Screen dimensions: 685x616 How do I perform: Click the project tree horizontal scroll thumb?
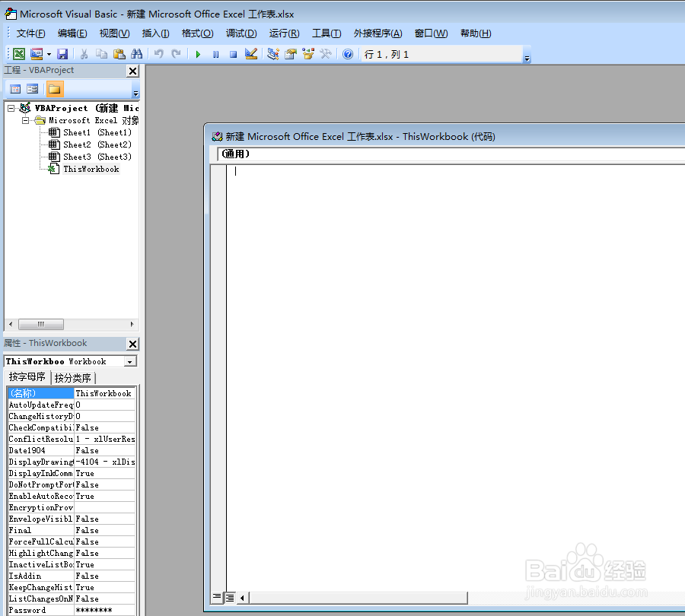[x=41, y=325]
